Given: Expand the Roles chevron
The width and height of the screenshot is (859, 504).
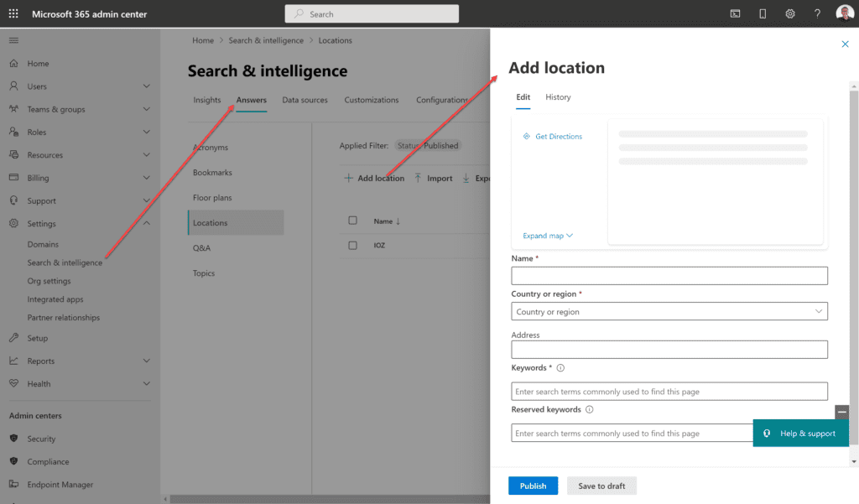Looking at the screenshot, I should [x=146, y=132].
